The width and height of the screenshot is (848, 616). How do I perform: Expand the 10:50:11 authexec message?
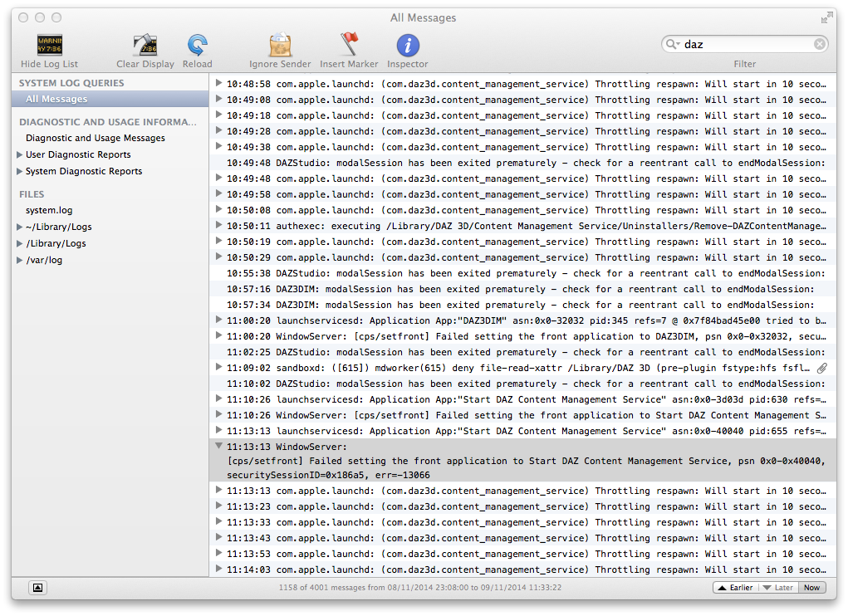[218, 225]
